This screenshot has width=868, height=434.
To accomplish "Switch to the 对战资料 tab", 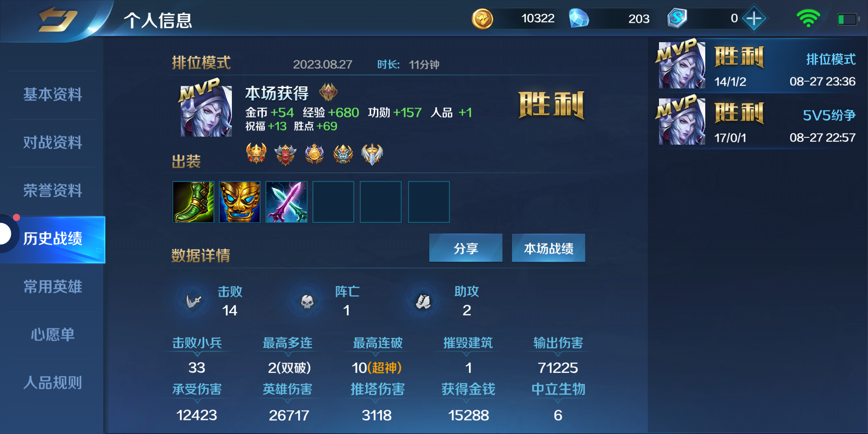I will (x=53, y=143).
